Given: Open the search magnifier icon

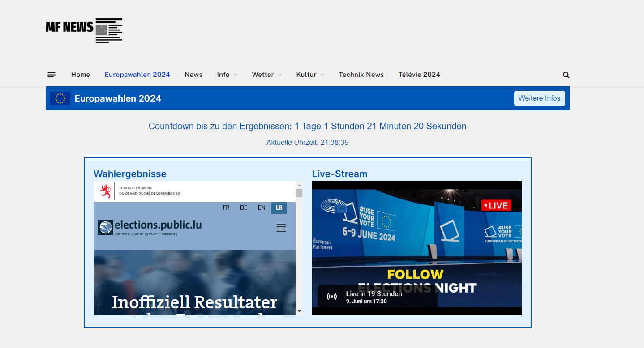Looking at the screenshot, I should (x=566, y=75).
